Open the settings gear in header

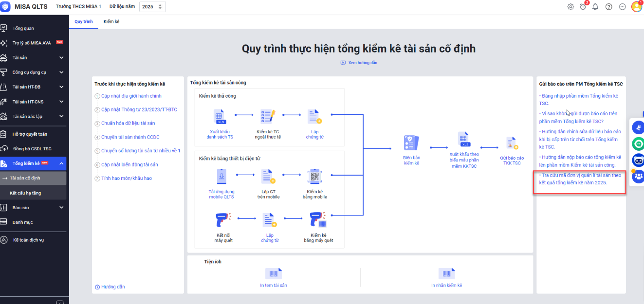pos(570,7)
